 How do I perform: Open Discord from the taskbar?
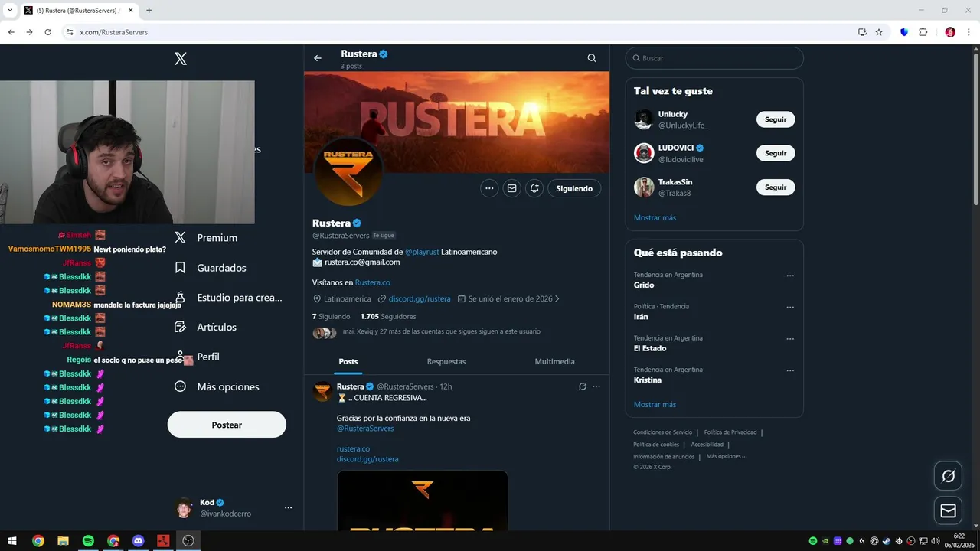[x=139, y=541]
